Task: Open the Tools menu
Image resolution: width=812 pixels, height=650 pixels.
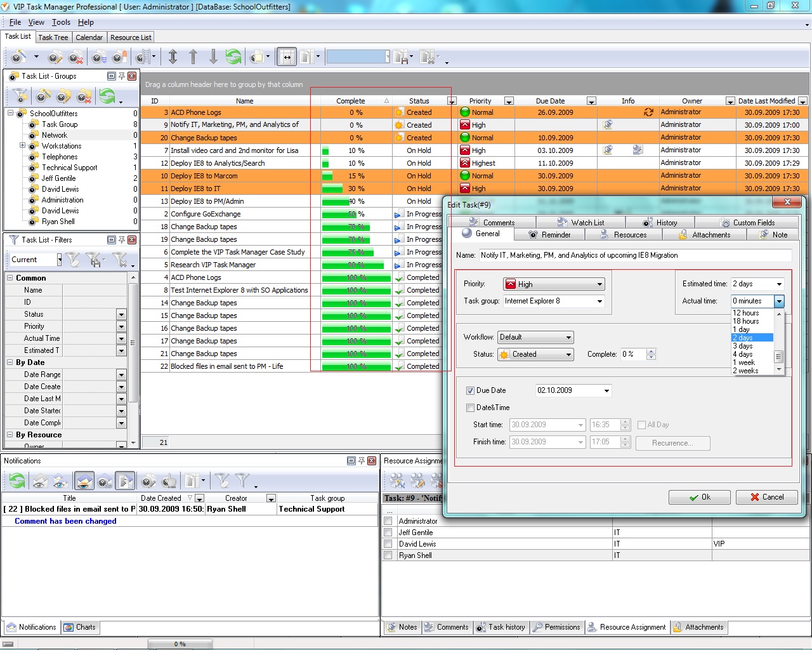Action: (61, 22)
